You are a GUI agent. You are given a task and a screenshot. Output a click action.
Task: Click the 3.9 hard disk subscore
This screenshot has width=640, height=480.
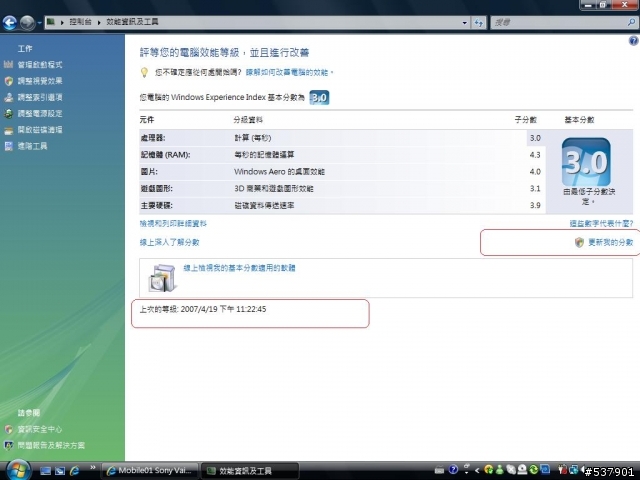tap(535, 205)
